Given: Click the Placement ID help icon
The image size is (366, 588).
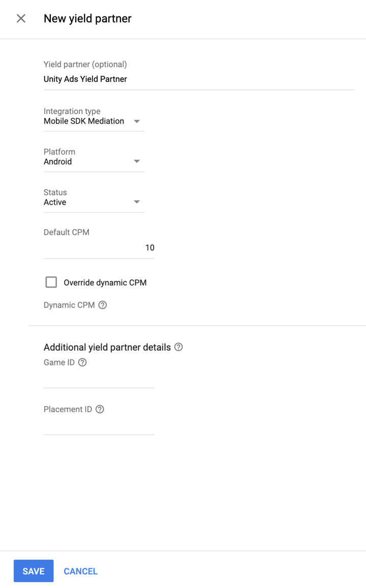Looking at the screenshot, I should click(x=100, y=409).
